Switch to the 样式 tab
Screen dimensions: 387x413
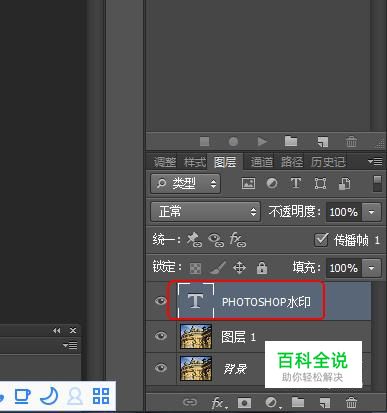point(195,162)
